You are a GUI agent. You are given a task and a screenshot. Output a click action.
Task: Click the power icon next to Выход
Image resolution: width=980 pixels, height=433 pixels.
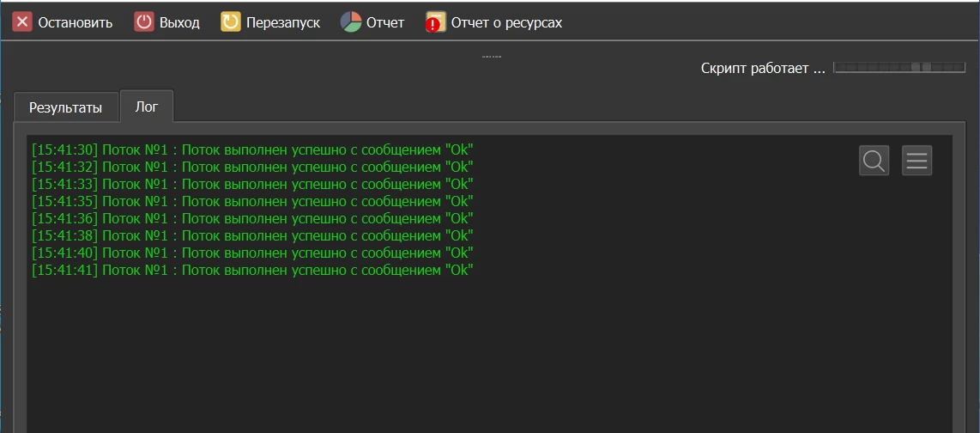click(x=144, y=22)
